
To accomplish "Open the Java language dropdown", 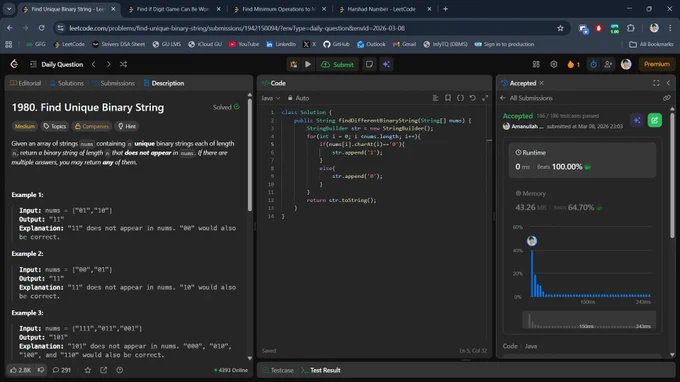I will [271, 98].
